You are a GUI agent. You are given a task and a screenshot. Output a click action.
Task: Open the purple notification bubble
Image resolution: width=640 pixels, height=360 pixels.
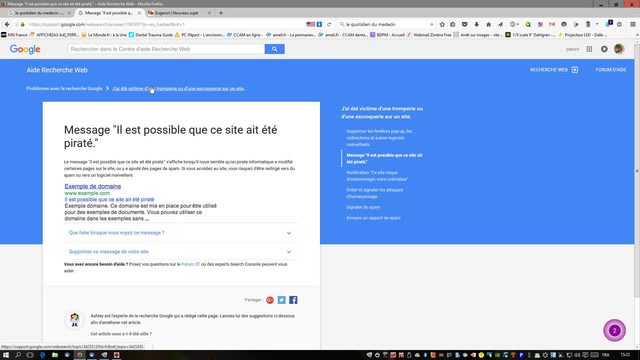pyautogui.click(x=614, y=330)
